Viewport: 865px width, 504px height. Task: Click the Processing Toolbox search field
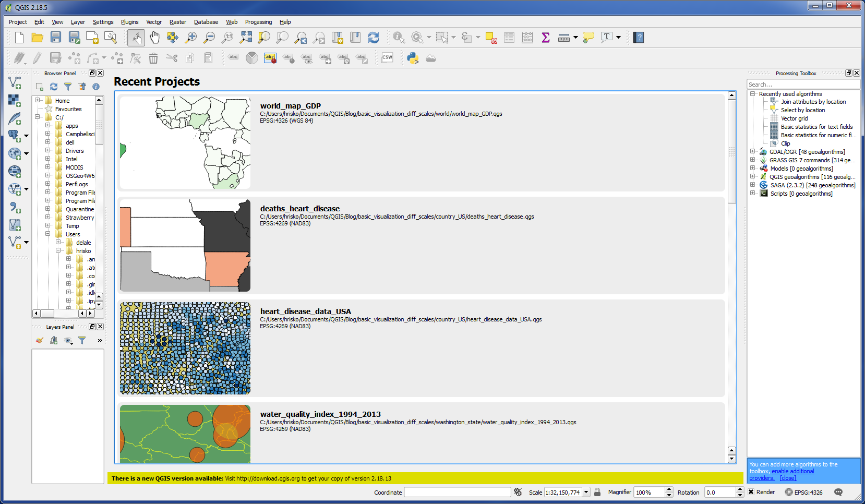803,85
